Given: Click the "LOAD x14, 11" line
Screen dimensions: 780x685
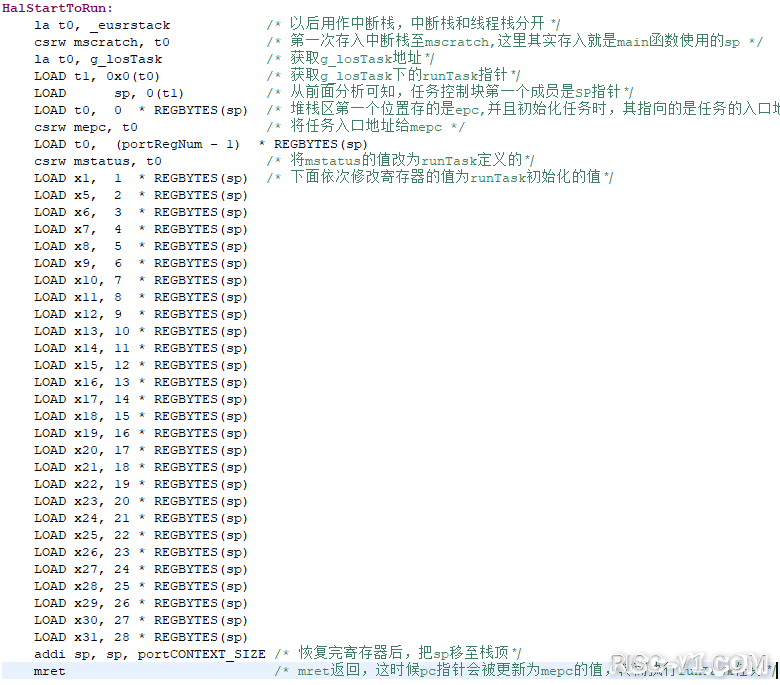Looking at the screenshot, I should pyautogui.click(x=141, y=348).
